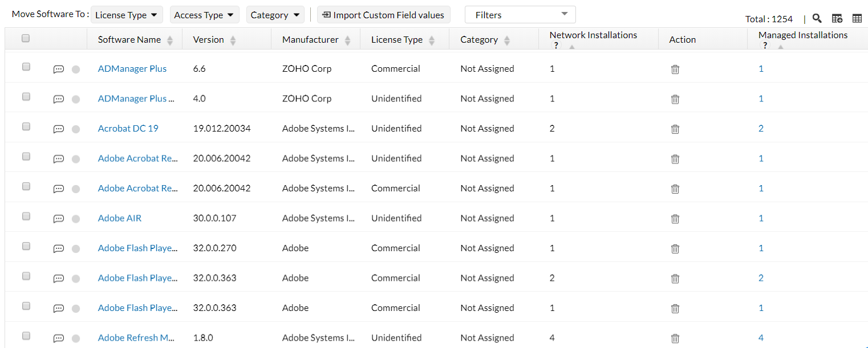Delete the Adobe AIR software row
The height and width of the screenshot is (348, 868).
coord(675,219)
